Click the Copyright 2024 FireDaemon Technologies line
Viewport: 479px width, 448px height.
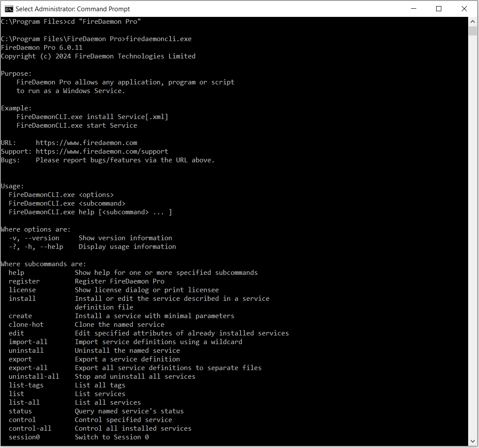(x=98, y=56)
